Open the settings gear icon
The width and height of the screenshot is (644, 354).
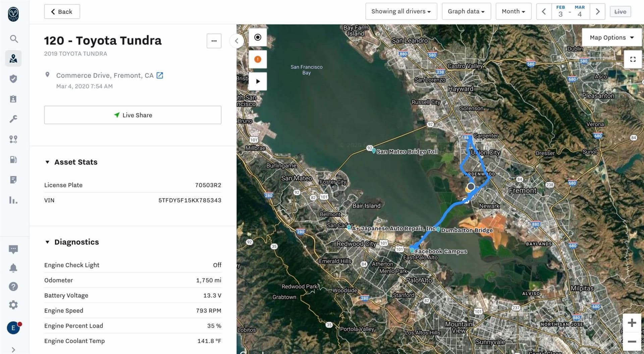(x=13, y=305)
